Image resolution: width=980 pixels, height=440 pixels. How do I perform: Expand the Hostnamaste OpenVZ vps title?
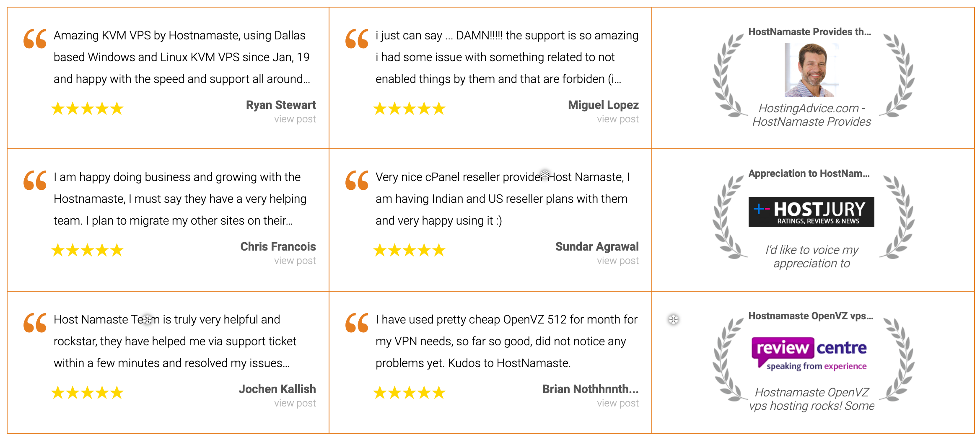pyautogui.click(x=811, y=316)
